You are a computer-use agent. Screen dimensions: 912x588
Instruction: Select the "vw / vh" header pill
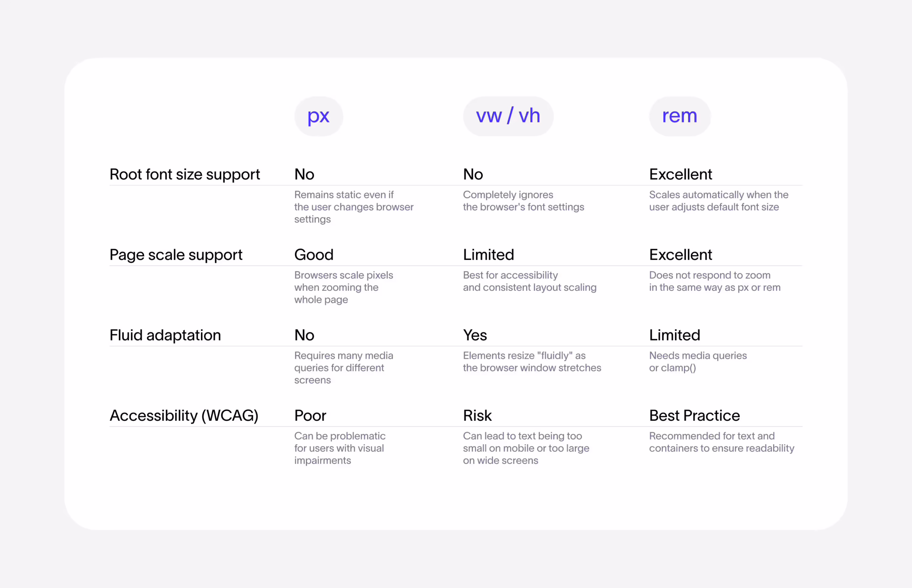508,116
